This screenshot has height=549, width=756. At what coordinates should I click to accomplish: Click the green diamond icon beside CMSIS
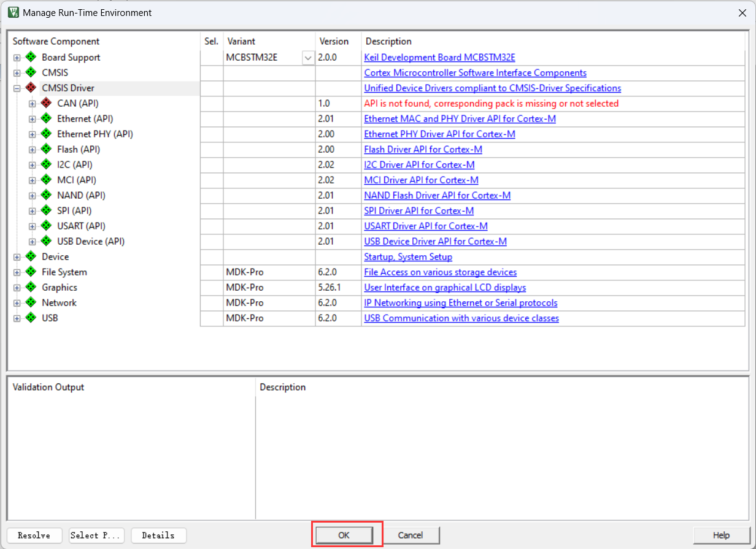click(x=31, y=72)
